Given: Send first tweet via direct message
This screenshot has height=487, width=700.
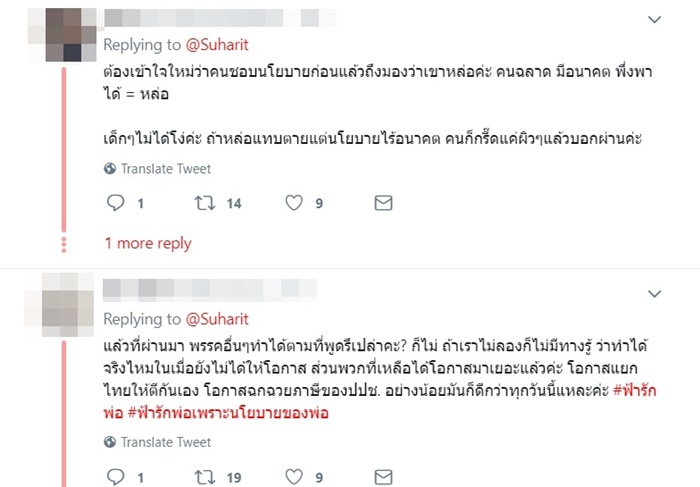Looking at the screenshot, I should tap(383, 203).
